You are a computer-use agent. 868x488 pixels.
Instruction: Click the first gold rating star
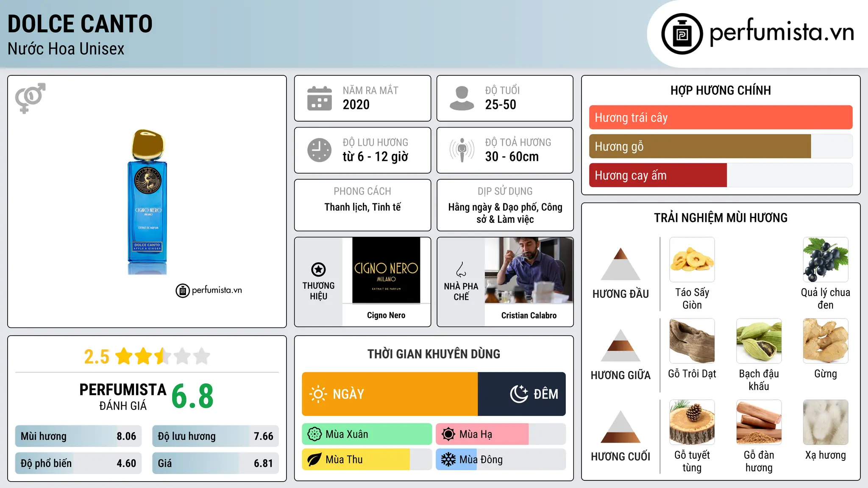click(124, 356)
